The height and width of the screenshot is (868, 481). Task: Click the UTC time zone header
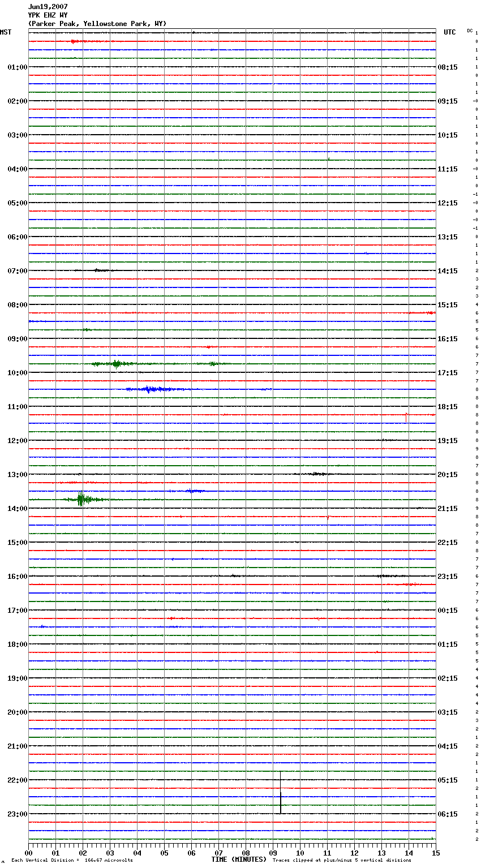pos(450,32)
